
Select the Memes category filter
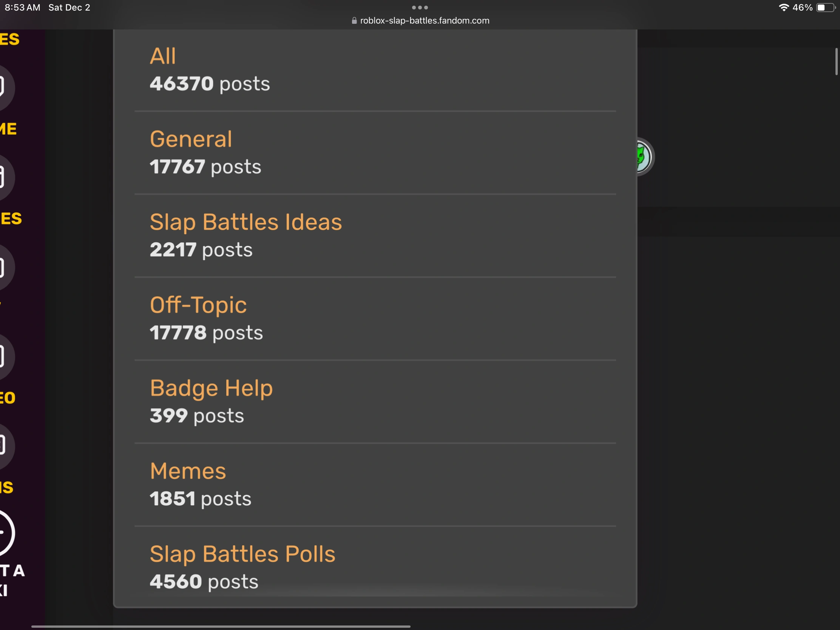coord(188,471)
